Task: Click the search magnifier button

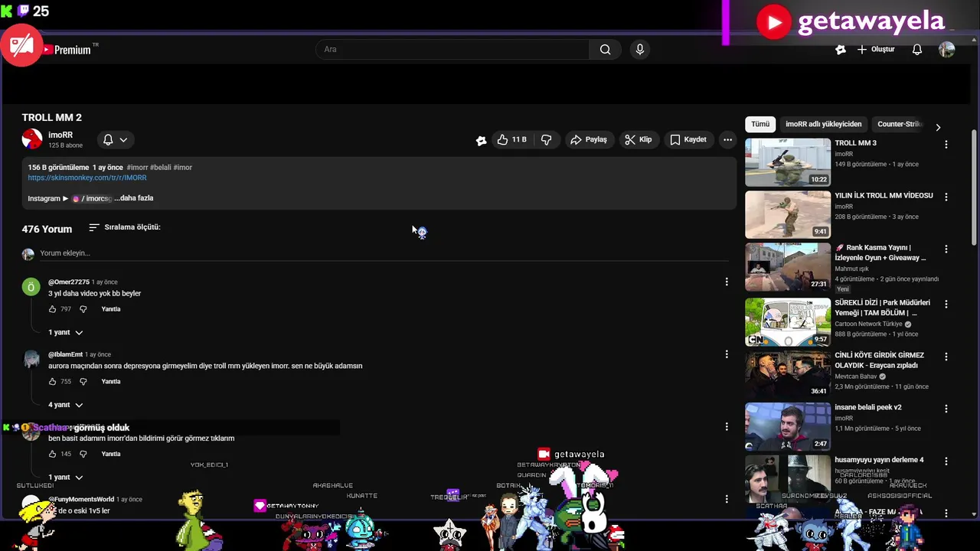Action: pyautogui.click(x=605, y=50)
